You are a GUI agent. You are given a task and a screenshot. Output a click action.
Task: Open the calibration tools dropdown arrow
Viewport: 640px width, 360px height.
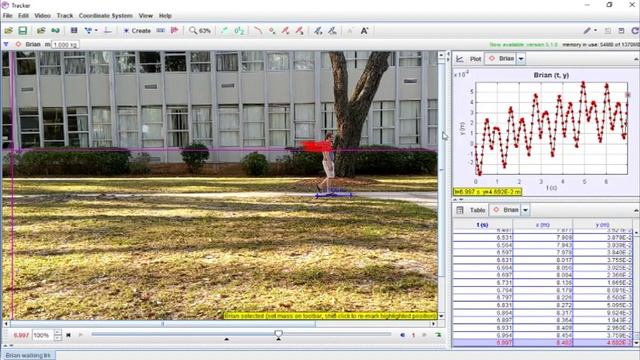pyautogui.click(x=96, y=31)
